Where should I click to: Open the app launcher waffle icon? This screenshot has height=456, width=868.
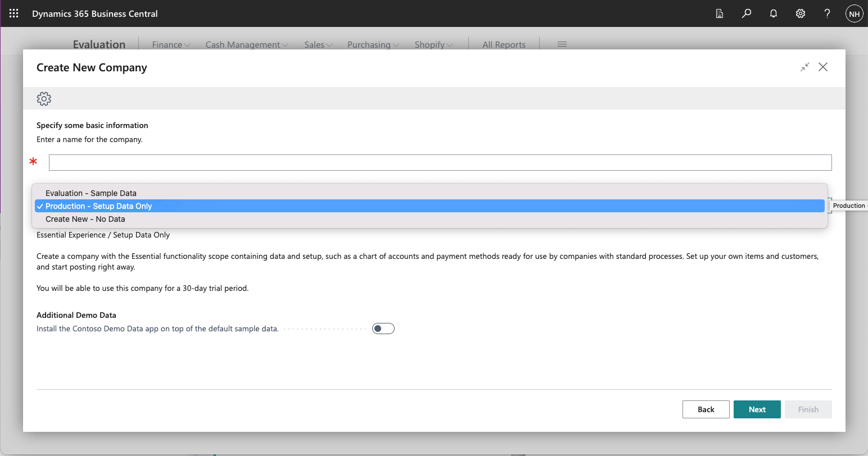pos(14,13)
